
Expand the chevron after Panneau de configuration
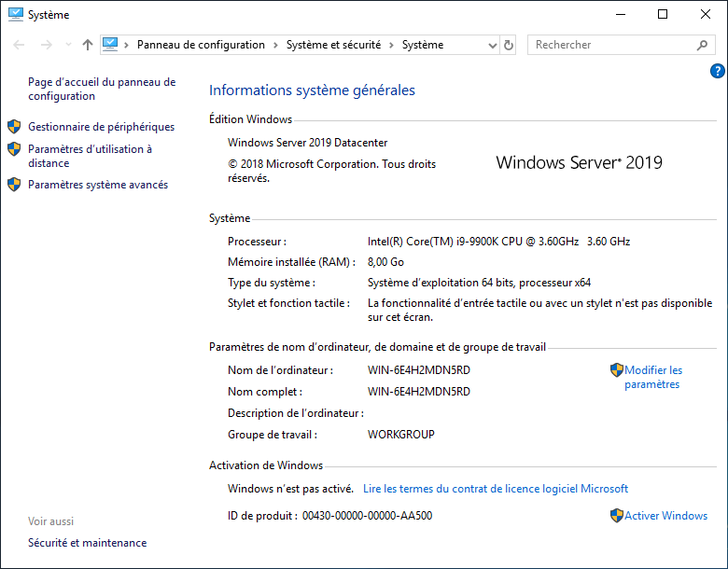[275, 45]
